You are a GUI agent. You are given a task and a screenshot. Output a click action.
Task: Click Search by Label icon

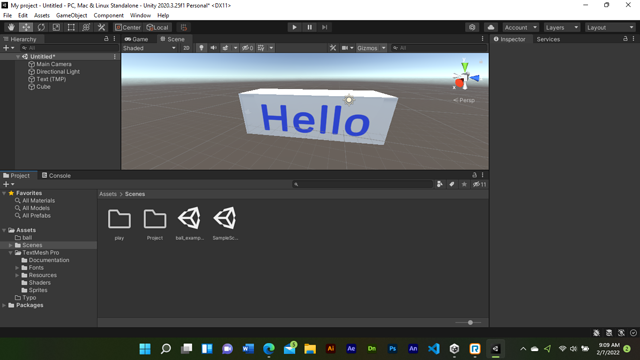pyautogui.click(x=452, y=184)
